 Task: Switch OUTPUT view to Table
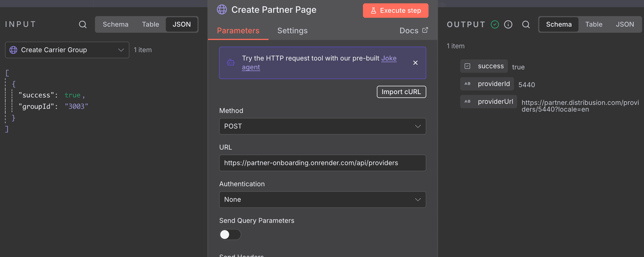click(x=593, y=24)
